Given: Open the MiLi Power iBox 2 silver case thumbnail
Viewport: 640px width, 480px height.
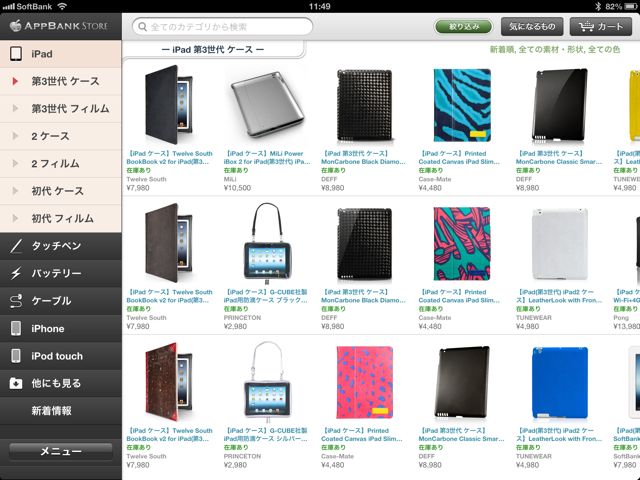Looking at the screenshot, I should (267, 105).
